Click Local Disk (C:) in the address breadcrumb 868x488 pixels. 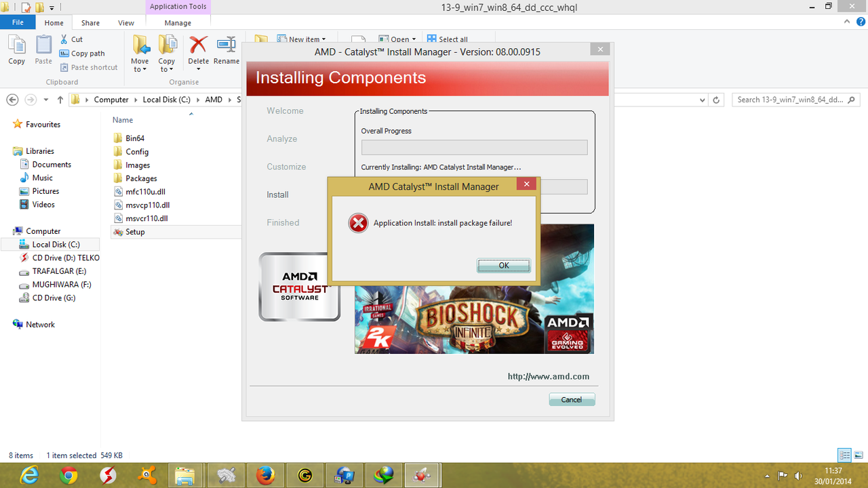[167, 100]
